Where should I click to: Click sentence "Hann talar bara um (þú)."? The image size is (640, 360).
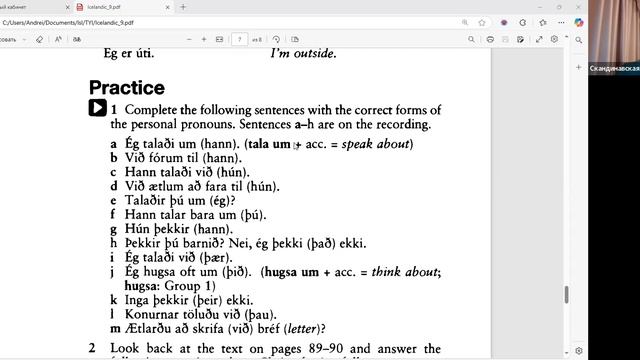pyautogui.click(x=196, y=215)
